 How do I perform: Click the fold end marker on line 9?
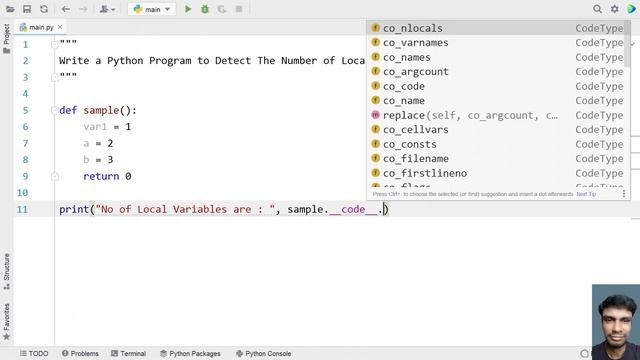click(x=55, y=176)
